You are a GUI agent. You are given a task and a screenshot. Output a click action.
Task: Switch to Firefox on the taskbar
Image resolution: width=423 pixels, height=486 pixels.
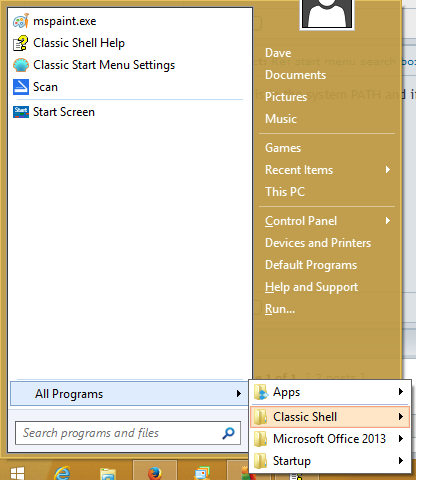(x=155, y=473)
